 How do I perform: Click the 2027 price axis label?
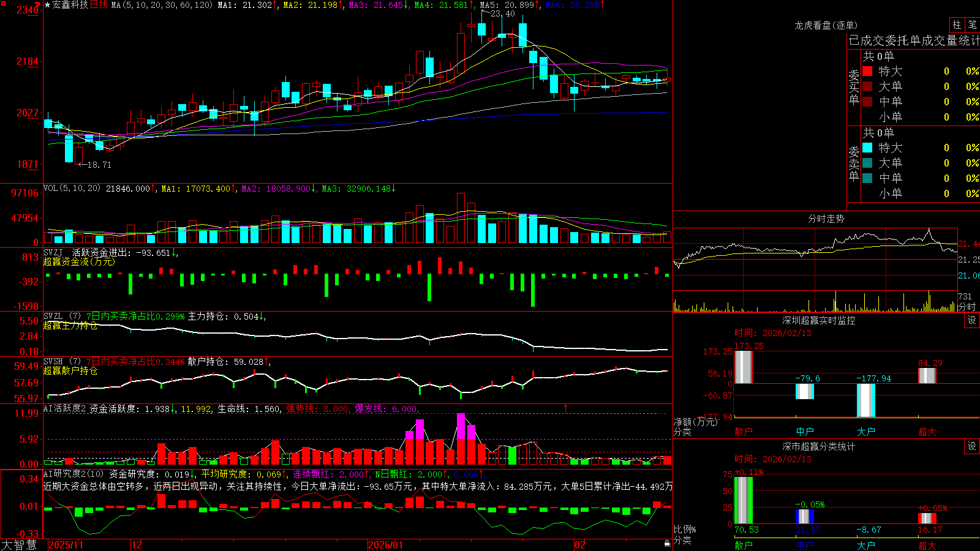coord(28,113)
